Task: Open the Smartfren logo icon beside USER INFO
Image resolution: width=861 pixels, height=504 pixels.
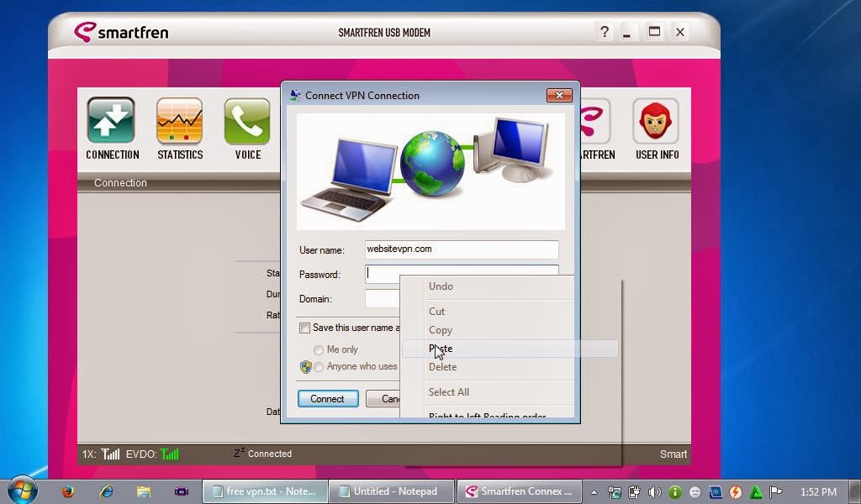Action: pyautogui.click(x=595, y=121)
